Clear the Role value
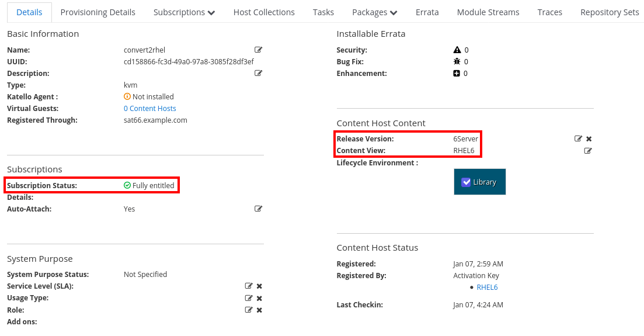 (x=259, y=310)
